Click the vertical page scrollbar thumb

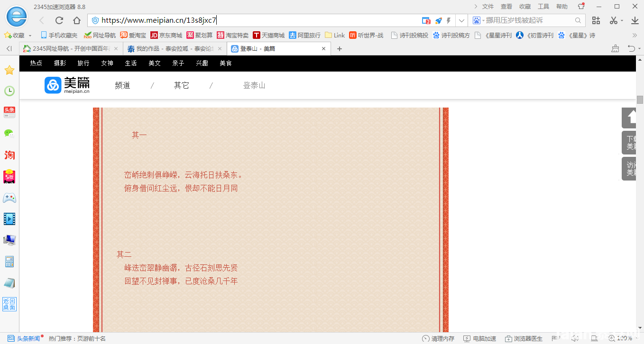[640, 100]
